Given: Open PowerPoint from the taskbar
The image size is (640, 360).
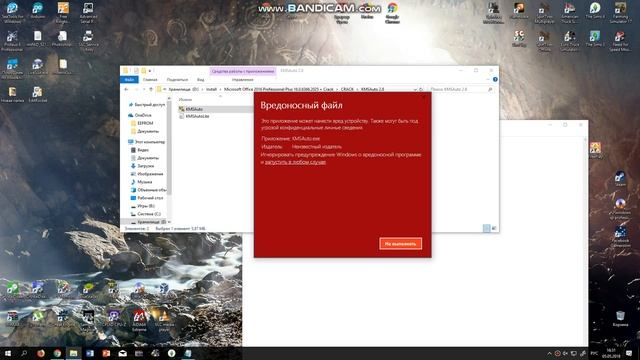Looking at the screenshot, I should (106, 353).
